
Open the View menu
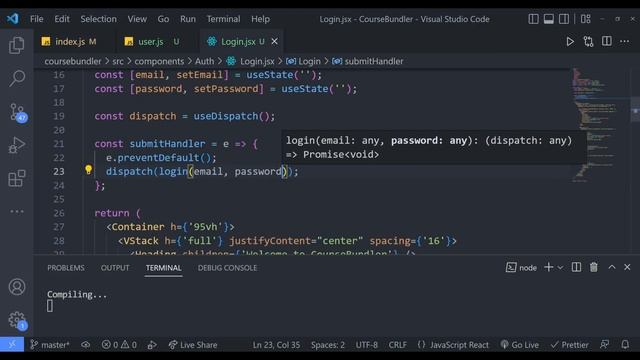click(x=137, y=19)
